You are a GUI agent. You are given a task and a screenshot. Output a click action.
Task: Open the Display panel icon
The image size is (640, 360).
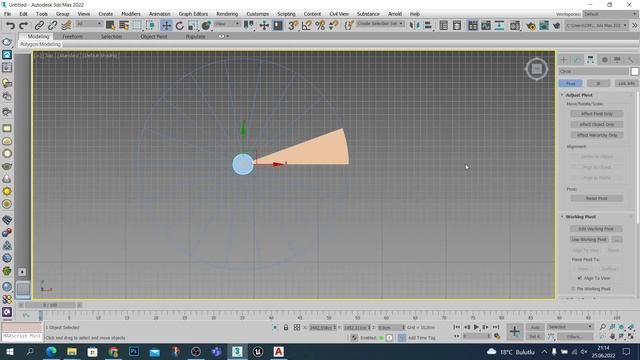617,60
